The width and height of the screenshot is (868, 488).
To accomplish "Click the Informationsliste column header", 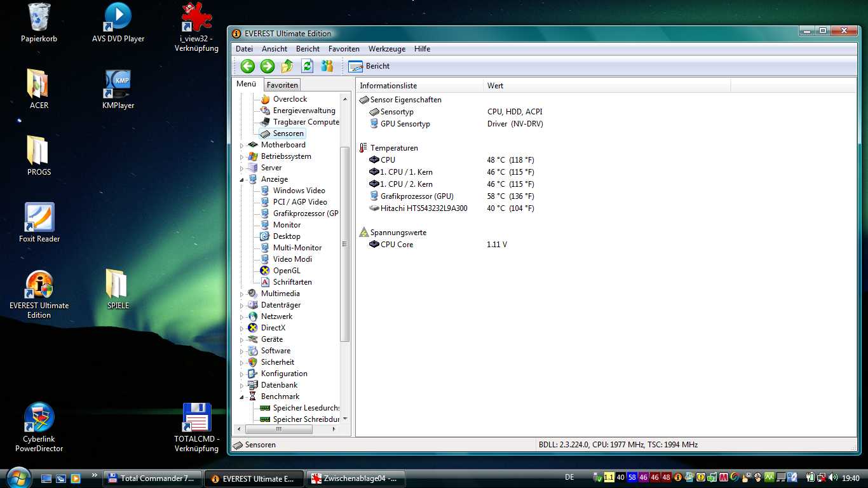I will pyautogui.click(x=419, y=86).
